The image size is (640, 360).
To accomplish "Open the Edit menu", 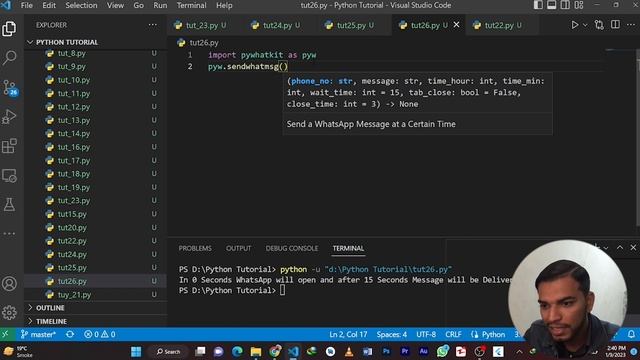I will point(49,5).
